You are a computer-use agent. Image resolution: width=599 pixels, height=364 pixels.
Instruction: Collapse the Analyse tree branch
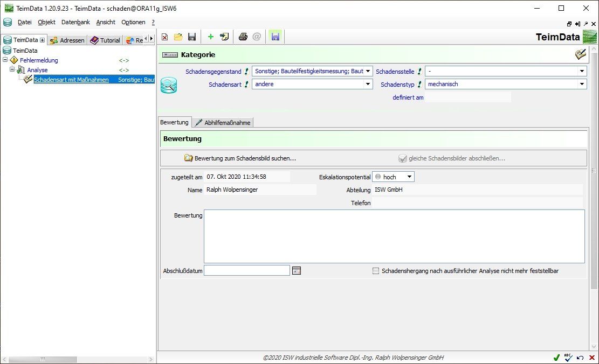(11, 69)
